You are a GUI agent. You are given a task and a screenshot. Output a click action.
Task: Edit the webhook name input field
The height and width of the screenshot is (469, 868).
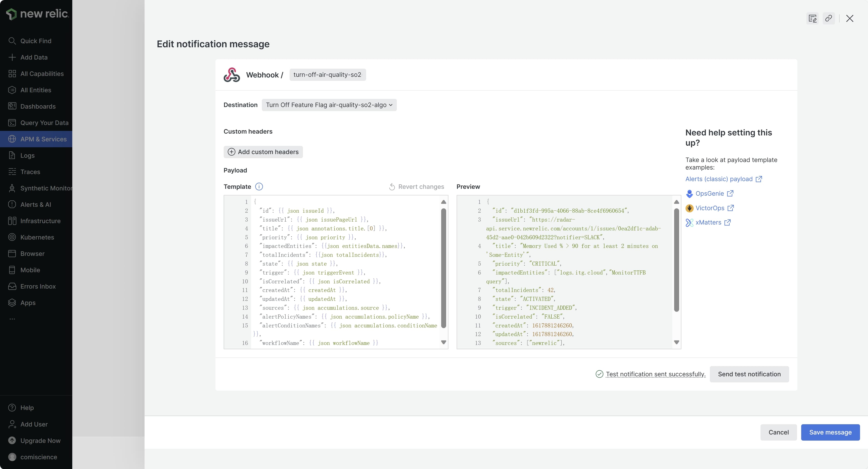(328, 75)
